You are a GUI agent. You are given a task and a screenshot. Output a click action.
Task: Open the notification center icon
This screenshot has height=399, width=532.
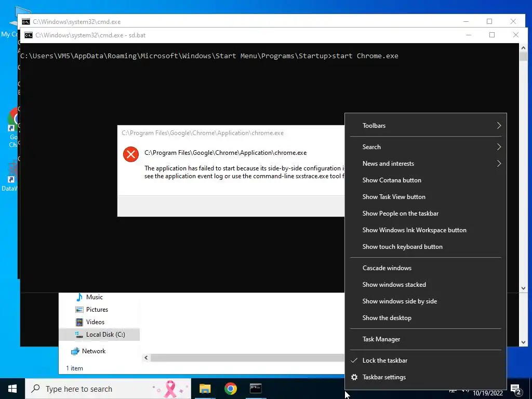tap(516, 389)
